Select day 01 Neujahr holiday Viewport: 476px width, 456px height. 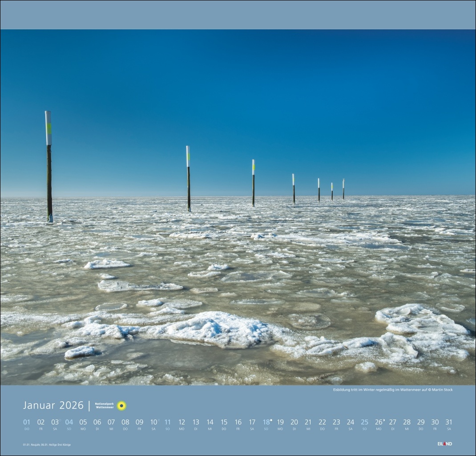(x=27, y=422)
